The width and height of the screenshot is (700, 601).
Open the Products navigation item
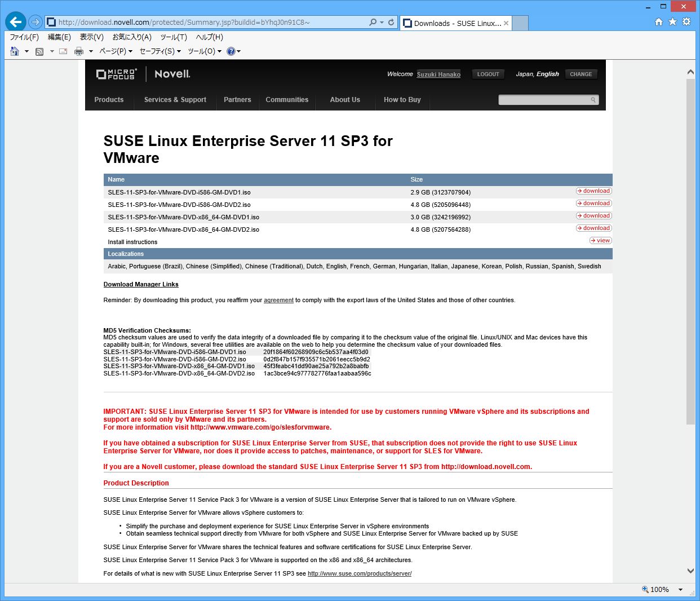click(109, 100)
